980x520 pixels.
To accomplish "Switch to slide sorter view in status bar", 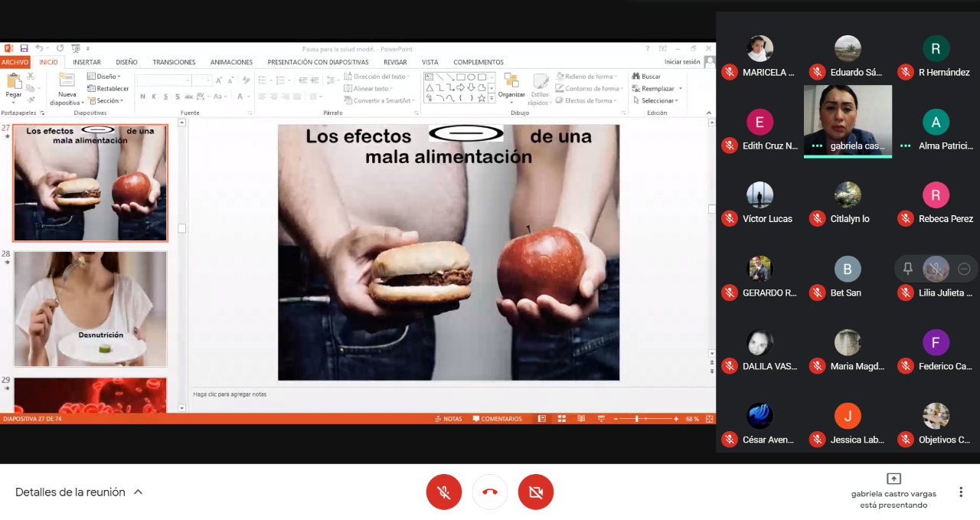I will (561, 419).
